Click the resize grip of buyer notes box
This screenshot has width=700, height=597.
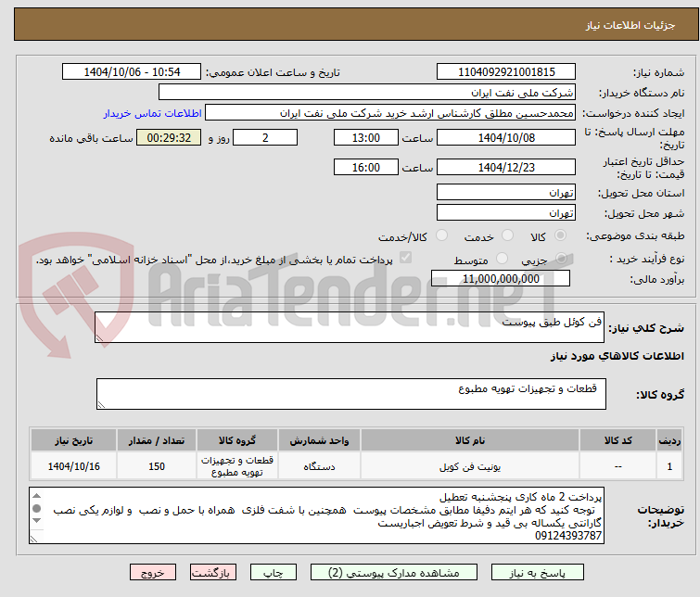point(33,539)
